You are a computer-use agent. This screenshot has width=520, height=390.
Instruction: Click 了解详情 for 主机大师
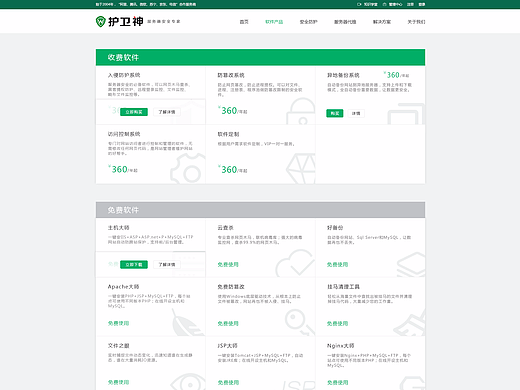(x=167, y=265)
